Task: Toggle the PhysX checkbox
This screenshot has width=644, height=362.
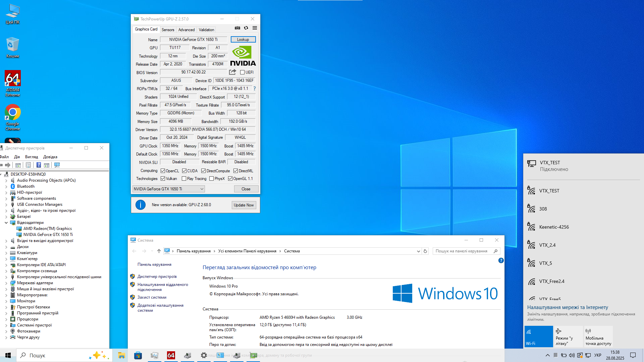Action: [211, 179]
